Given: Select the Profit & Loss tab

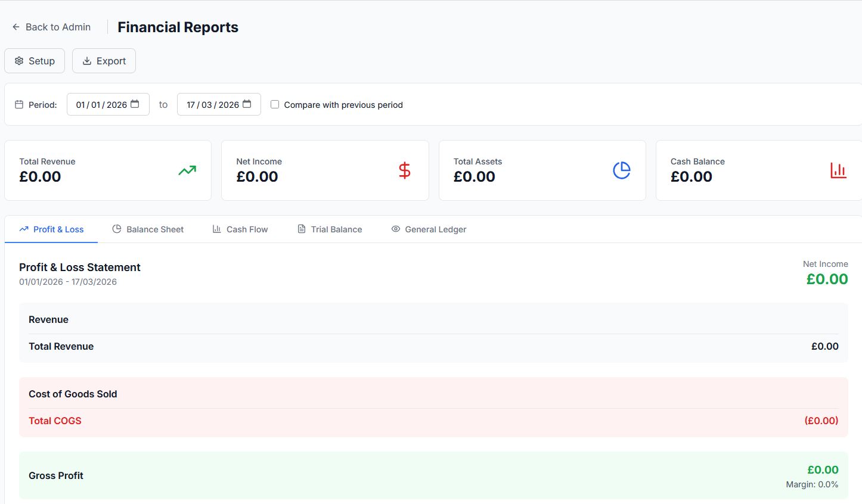Looking at the screenshot, I should click(51, 229).
